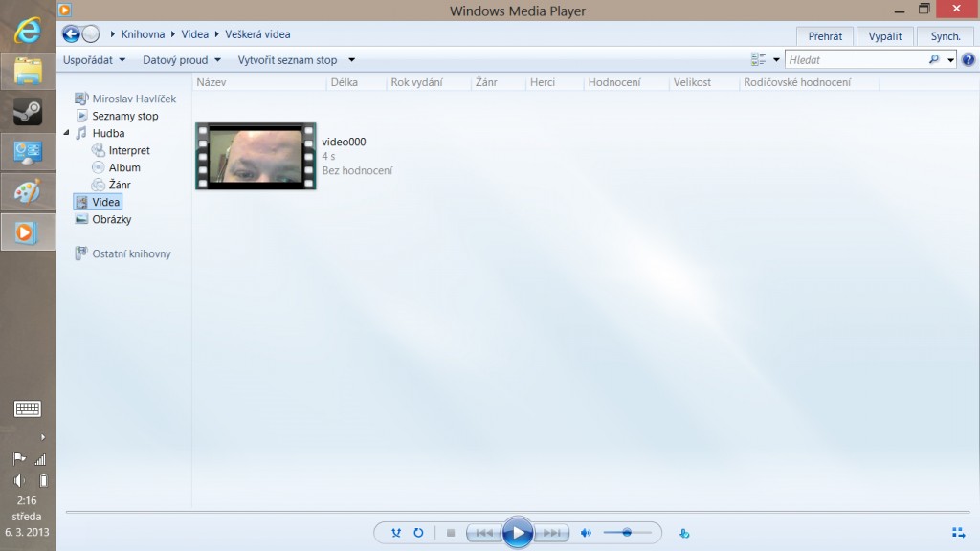
Task: Open the search options dropdown arrow
Action: pos(950,60)
